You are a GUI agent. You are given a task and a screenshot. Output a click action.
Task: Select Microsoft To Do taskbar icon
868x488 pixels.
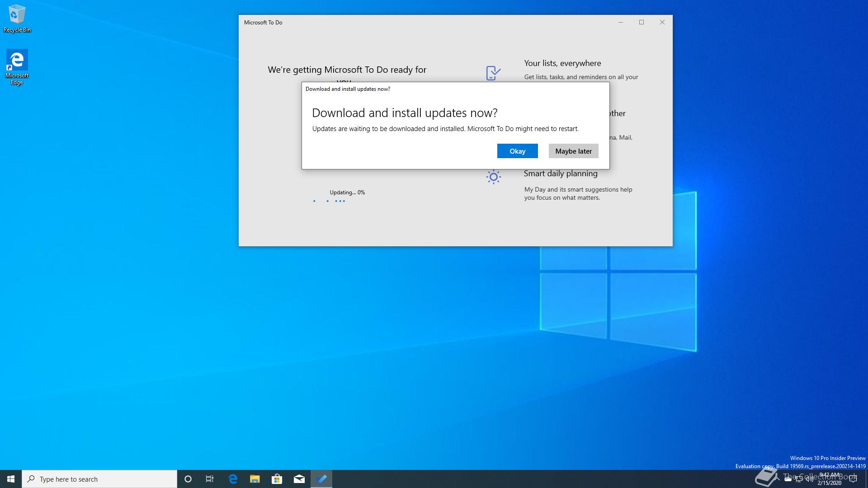[321, 479]
